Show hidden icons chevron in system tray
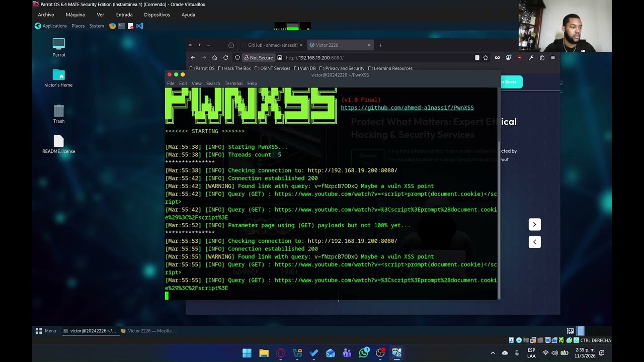 coord(493,353)
